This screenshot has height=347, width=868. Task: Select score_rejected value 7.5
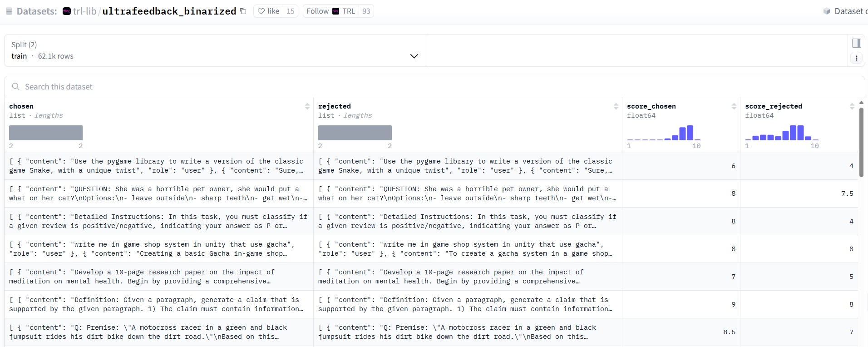[x=847, y=193]
